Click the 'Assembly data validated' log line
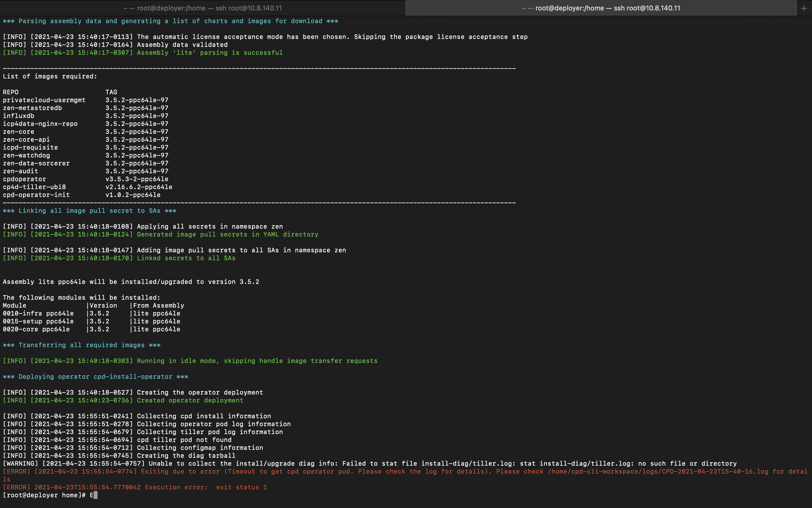812x508 pixels. pyautogui.click(x=115, y=45)
